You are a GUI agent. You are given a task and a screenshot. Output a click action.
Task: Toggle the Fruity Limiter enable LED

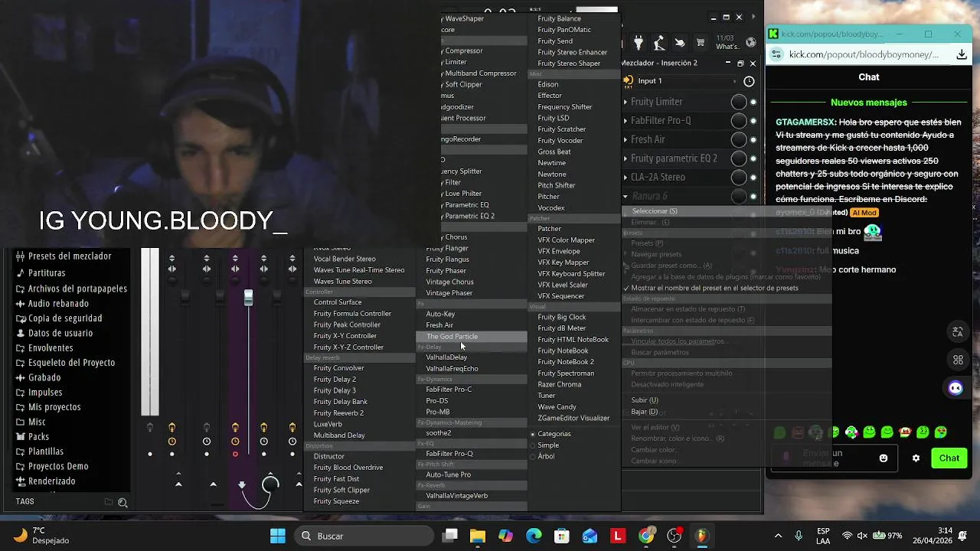753,102
